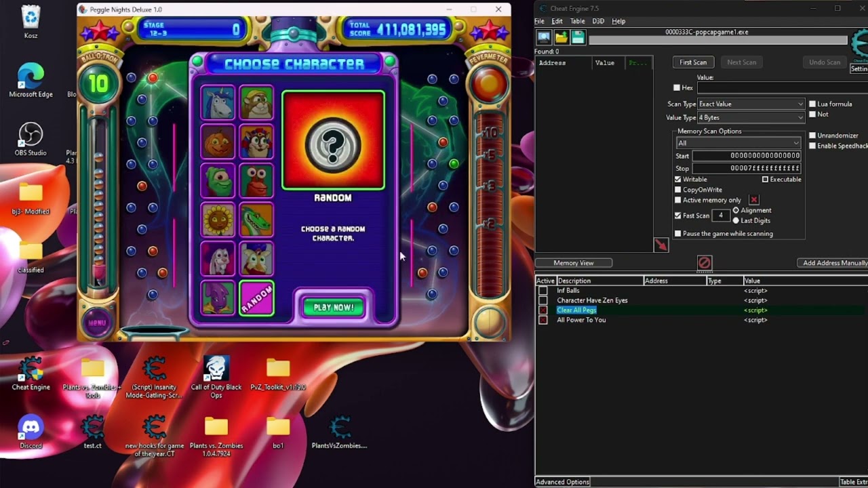Open the File menu in Cheat Engine
Image resolution: width=868 pixels, height=488 pixels.
(539, 21)
